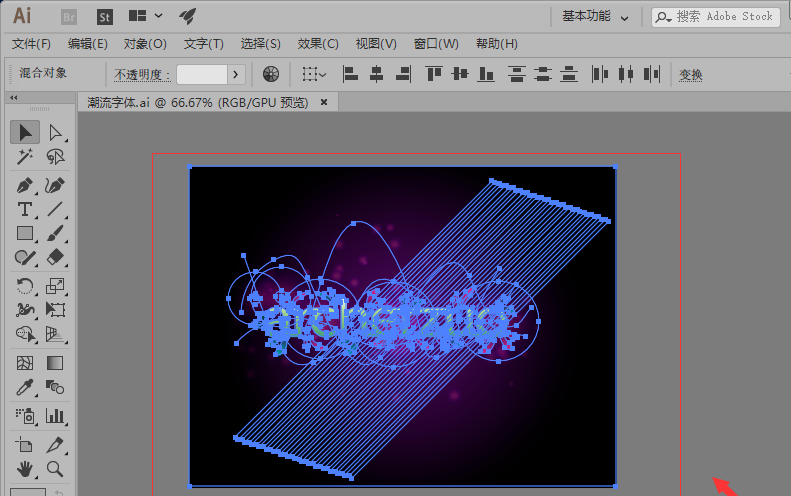
Task: Open the 效果(C) menu
Action: pos(318,44)
